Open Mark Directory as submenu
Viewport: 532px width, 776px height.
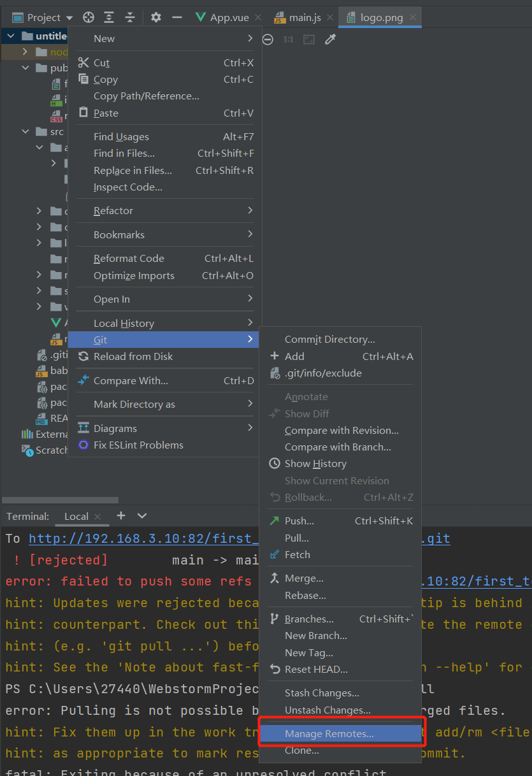pos(164,404)
